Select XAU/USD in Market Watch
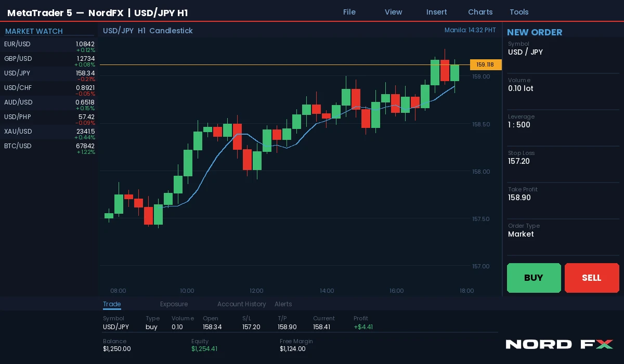The width and height of the screenshot is (624, 364). pos(49,133)
